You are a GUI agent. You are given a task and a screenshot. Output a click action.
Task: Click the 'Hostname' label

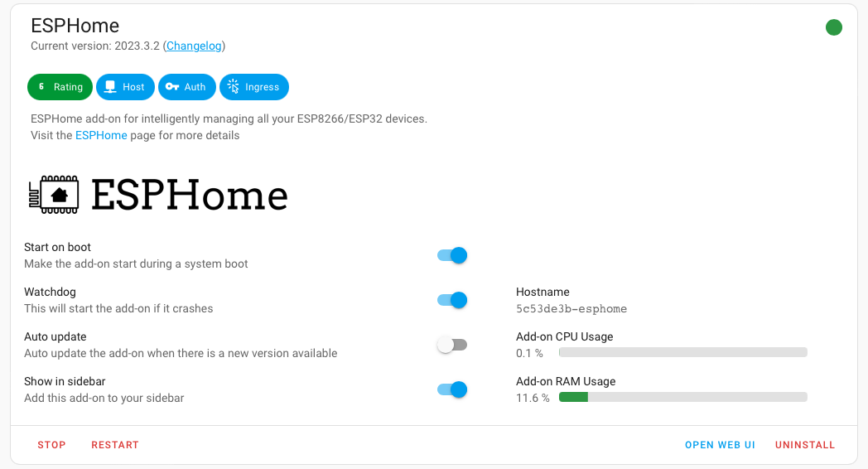tap(542, 292)
